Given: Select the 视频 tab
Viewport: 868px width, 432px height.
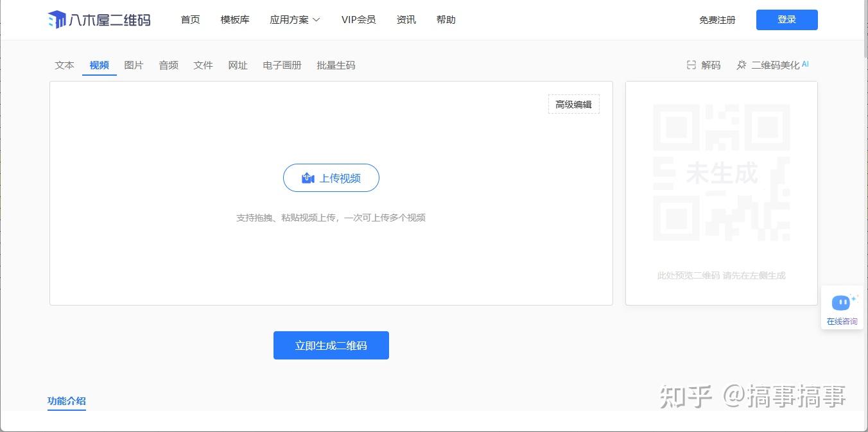Looking at the screenshot, I should pos(100,65).
